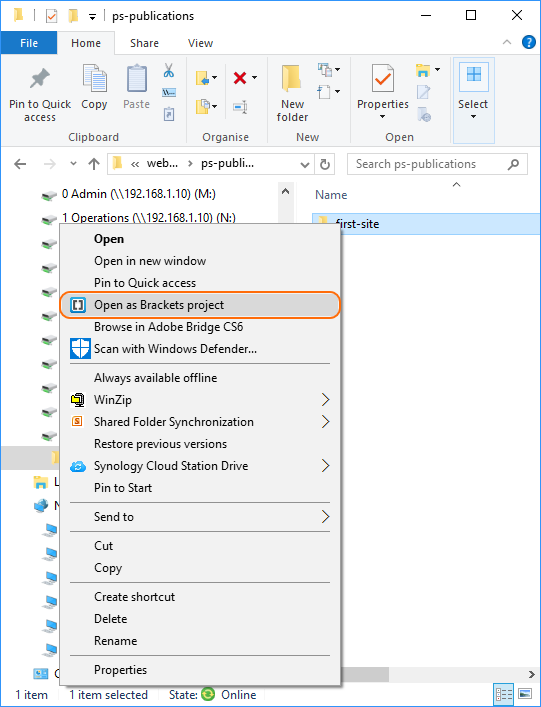Click the Rename icon in Organise group
This screenshot has width=541, height=707.
(x=240, y=107)
